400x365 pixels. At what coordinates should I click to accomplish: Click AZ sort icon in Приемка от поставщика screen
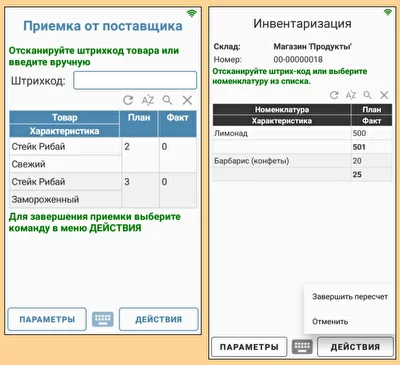pos(148,100)
